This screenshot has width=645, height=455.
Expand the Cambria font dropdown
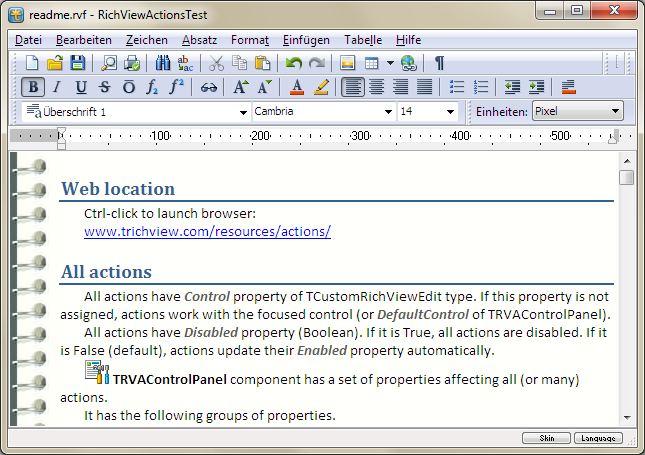click(x=388, y=112)
